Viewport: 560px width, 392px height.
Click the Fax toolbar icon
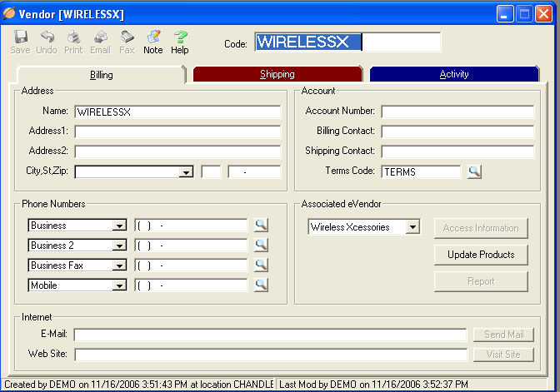coord(127,42)
